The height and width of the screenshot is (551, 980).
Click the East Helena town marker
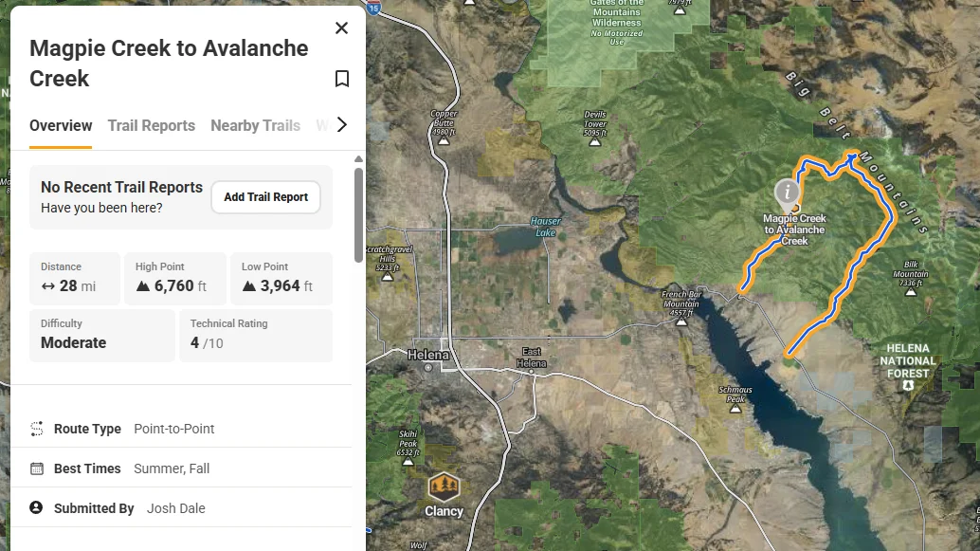point(532,372)
